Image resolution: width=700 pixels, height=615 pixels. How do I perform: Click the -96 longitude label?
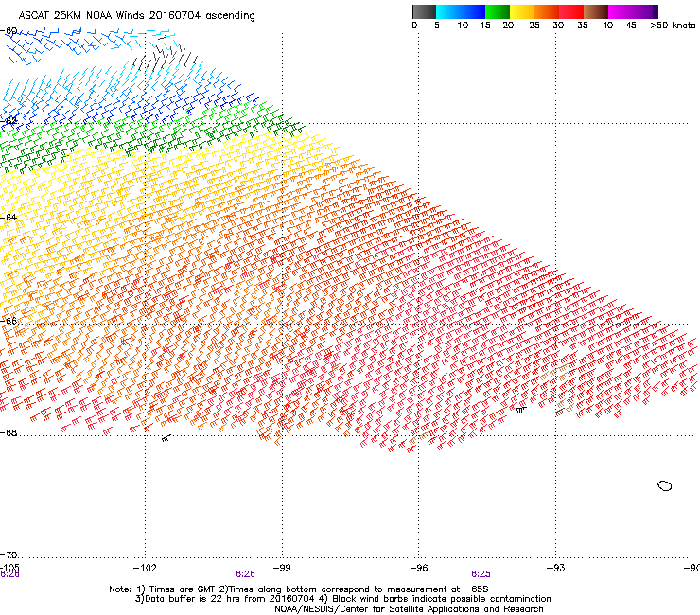coord(419,568)
